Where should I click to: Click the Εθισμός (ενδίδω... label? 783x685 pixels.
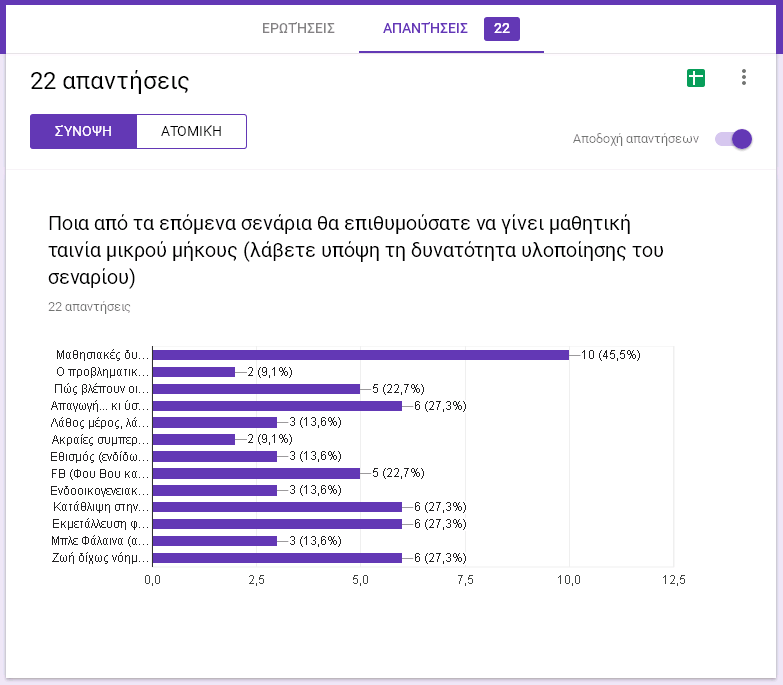coord(100,456)
